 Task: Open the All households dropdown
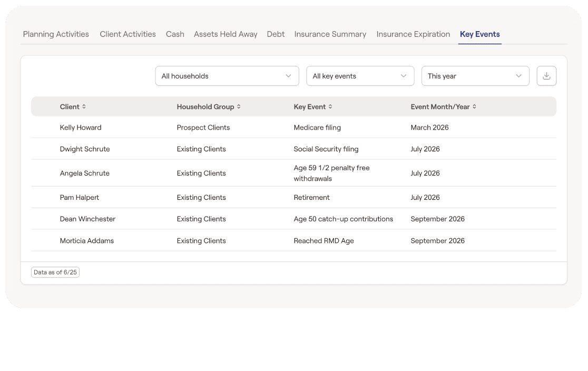coord(227,76)
